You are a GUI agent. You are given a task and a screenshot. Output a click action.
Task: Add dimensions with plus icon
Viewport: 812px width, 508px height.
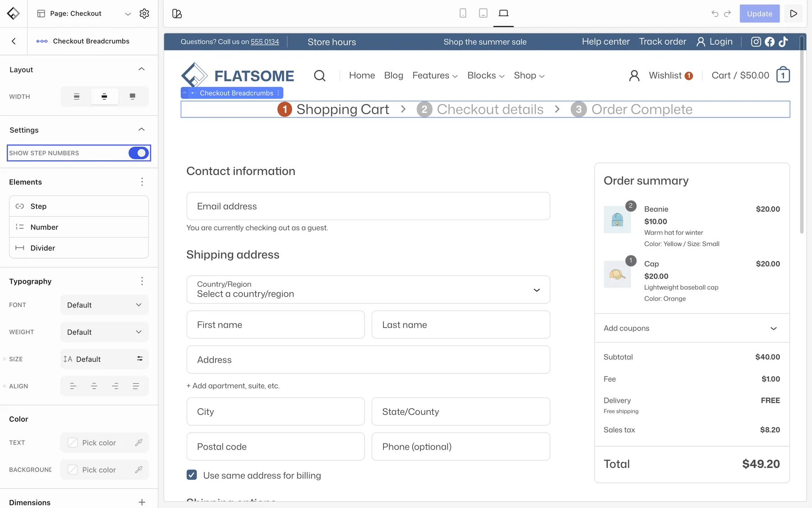tap(142, 502)
